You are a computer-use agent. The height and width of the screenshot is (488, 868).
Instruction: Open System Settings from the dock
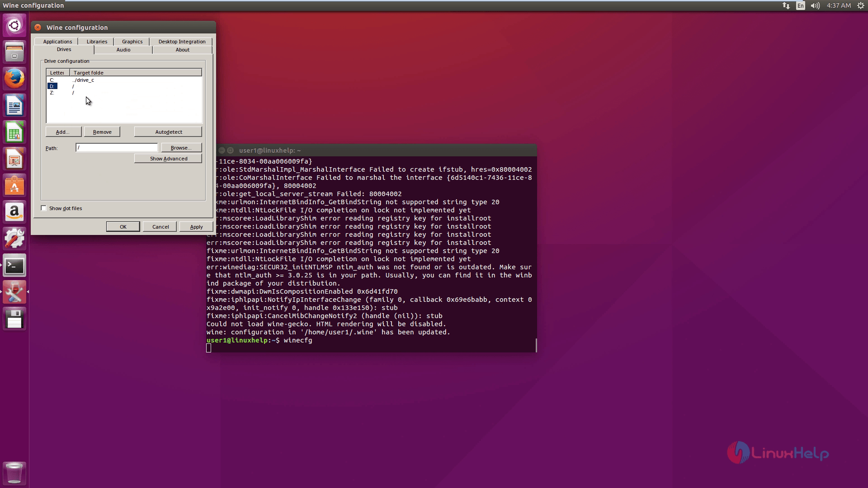pyautogui.click(x=14, y=239)
